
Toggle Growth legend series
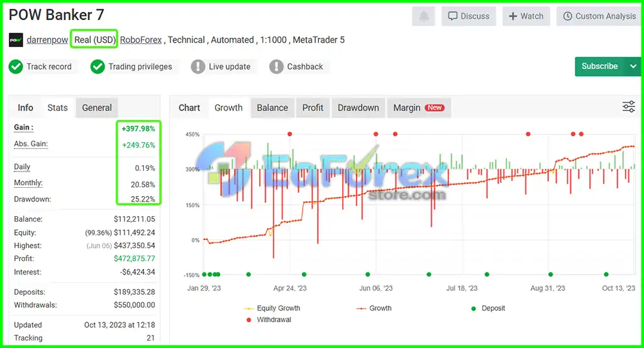374,308
